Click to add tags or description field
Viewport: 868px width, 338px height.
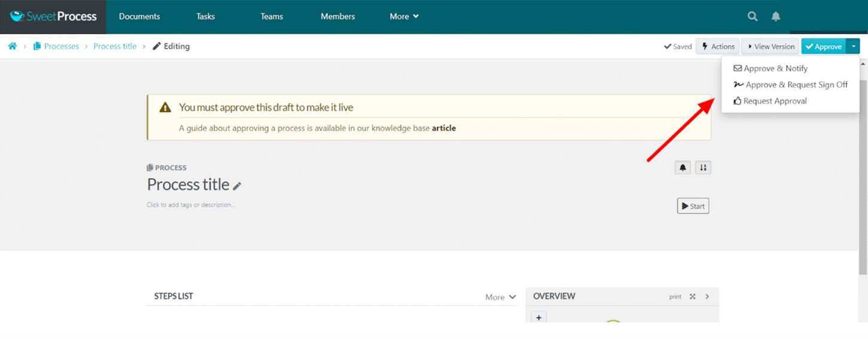coord(191,205)
